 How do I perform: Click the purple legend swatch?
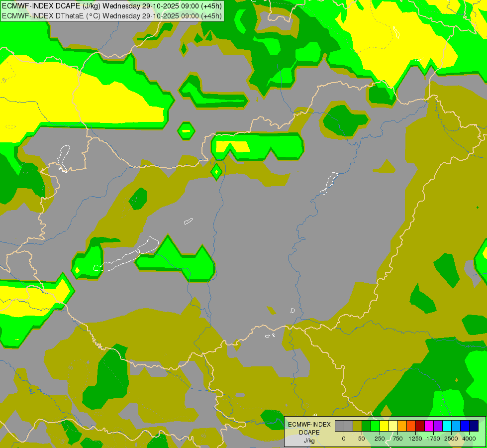point(438,426)
